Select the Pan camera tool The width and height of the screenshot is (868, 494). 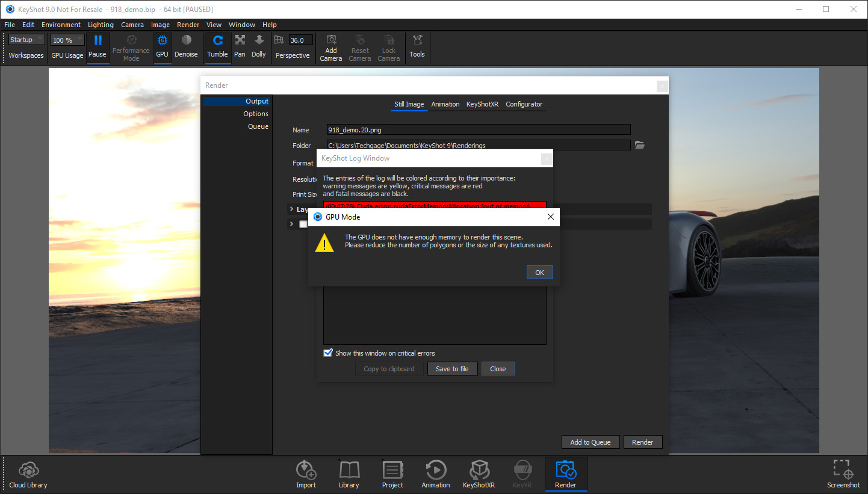click(240, 40)
